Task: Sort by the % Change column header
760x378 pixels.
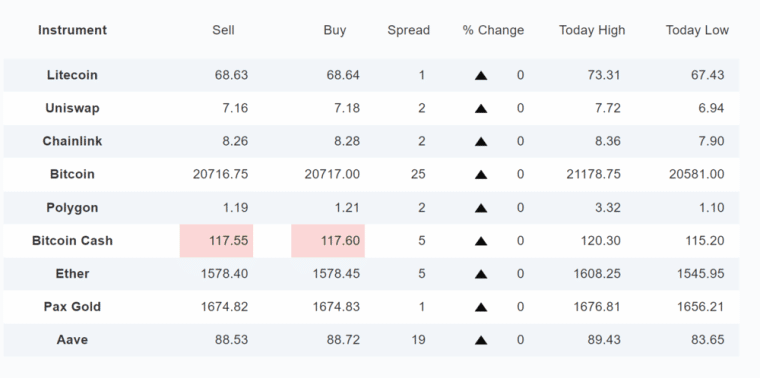Action: pyautogui.click(x=493, y=30)
